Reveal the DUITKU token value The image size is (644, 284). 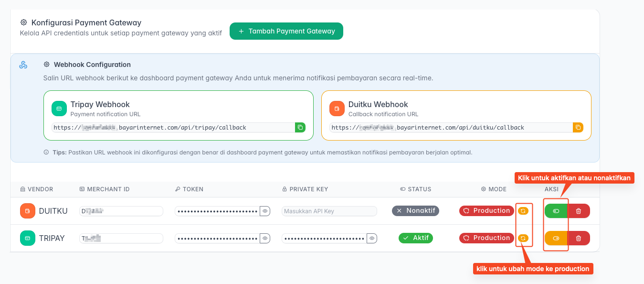click(x=265, y=211)
